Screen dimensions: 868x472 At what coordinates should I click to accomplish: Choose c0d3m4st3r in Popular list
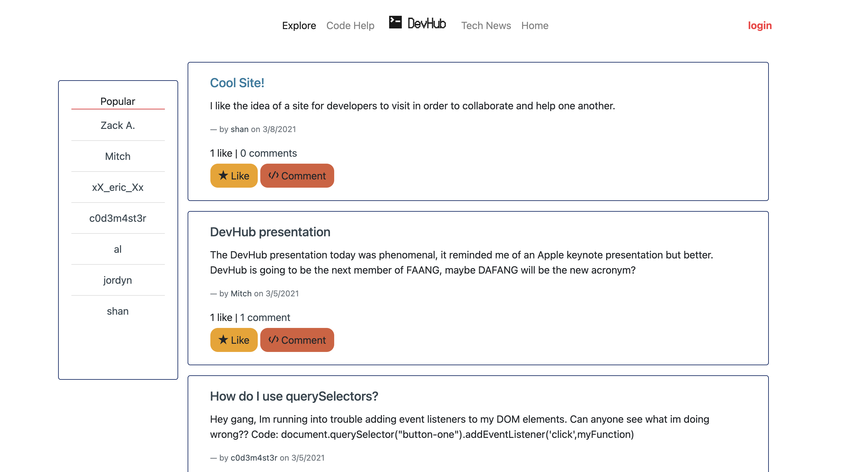click(x=118, y=219)
